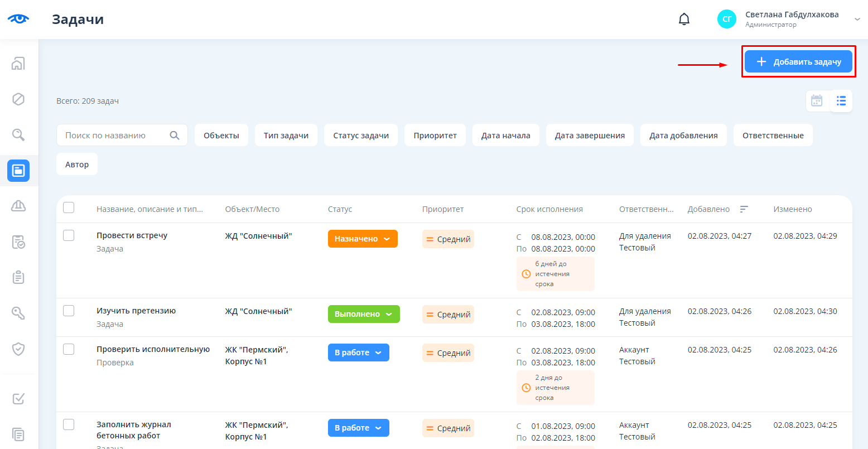Open the Статус задачи filter
Viewport: 868px width, 449px height.
361,136
